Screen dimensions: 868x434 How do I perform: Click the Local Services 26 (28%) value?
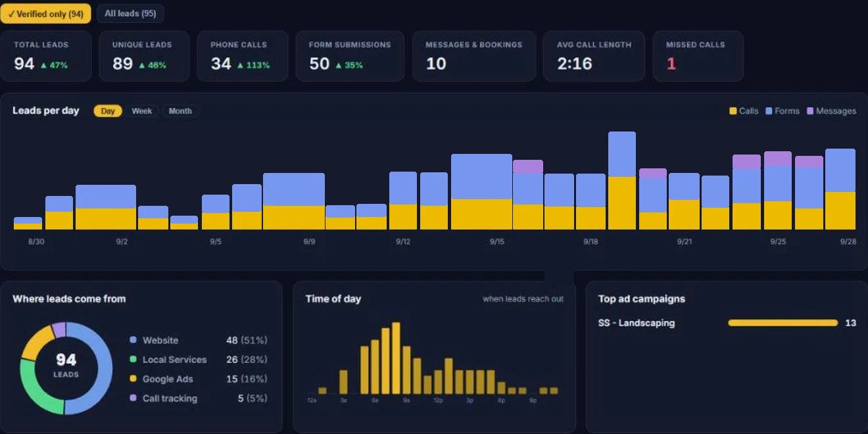tap(247, 359)
